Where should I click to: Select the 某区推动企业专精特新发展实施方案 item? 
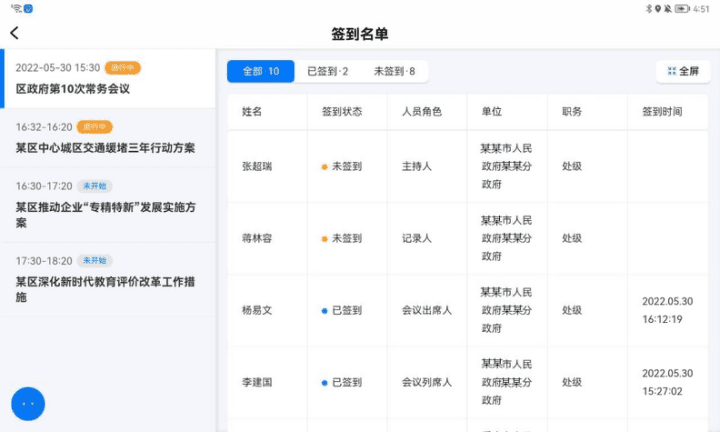108,205
